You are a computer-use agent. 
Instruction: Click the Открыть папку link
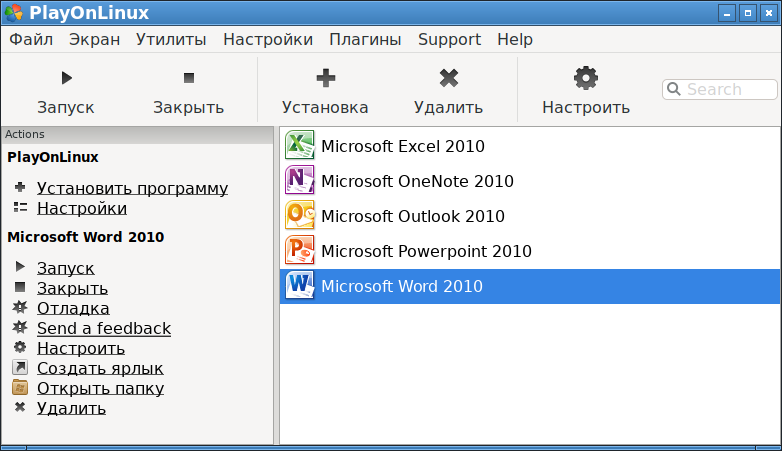click(x=100, y=388)
